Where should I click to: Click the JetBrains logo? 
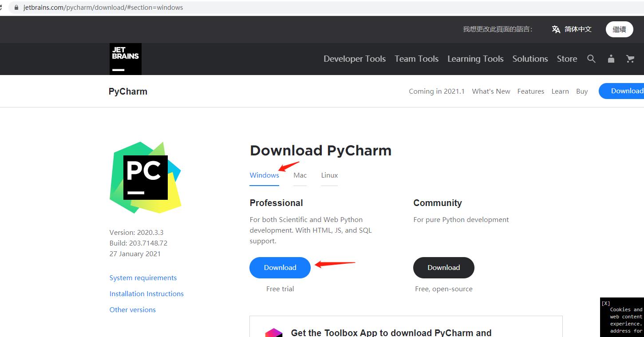point(126,59)
